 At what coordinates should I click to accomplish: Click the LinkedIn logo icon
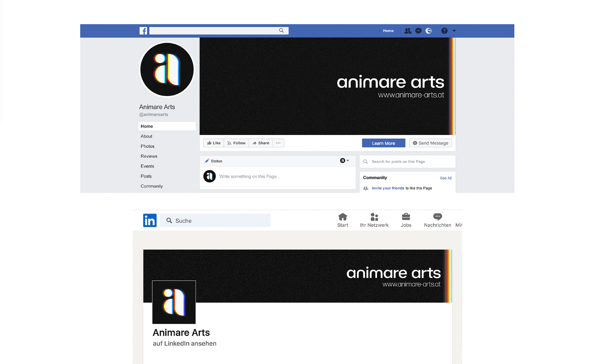pos(150,220)
